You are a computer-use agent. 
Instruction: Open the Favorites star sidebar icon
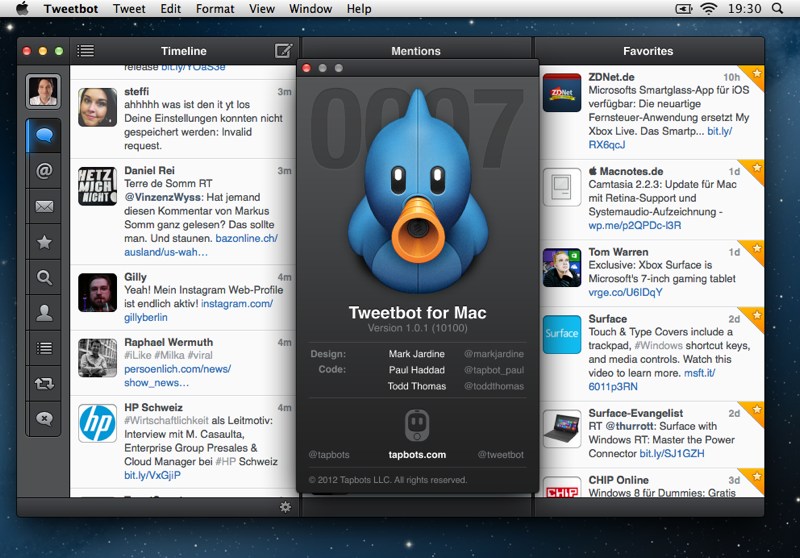point(44,242)
